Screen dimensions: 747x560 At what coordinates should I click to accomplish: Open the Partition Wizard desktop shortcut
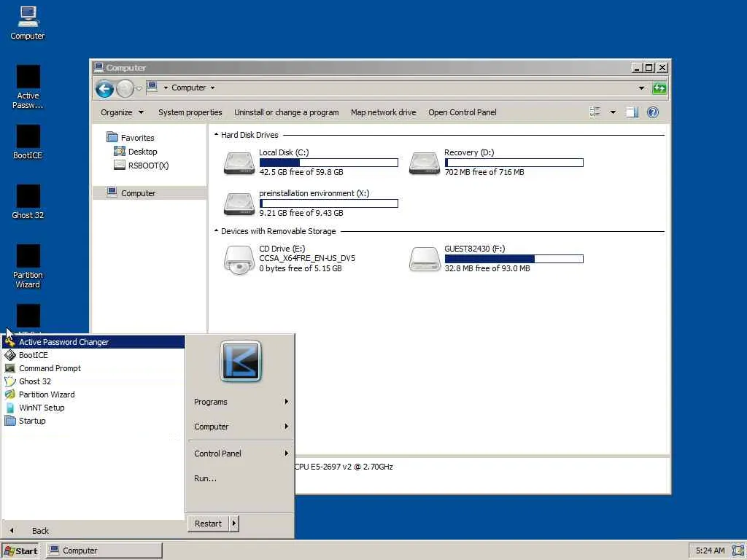28,267
